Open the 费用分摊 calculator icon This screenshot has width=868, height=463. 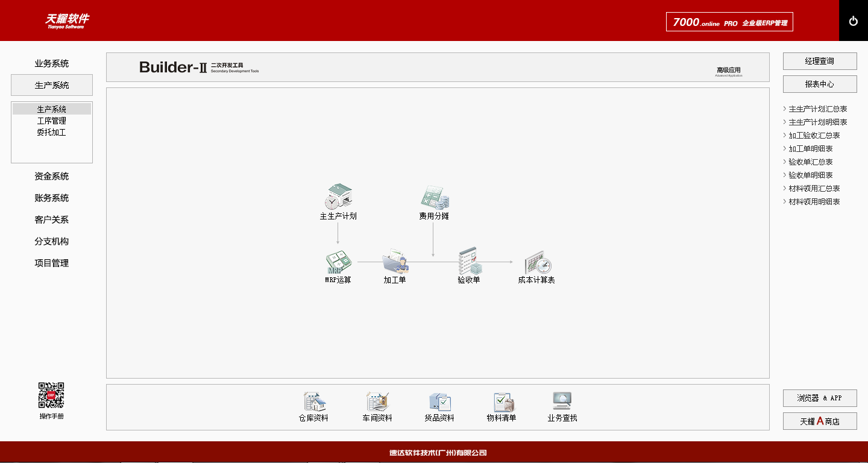point(434,198)
